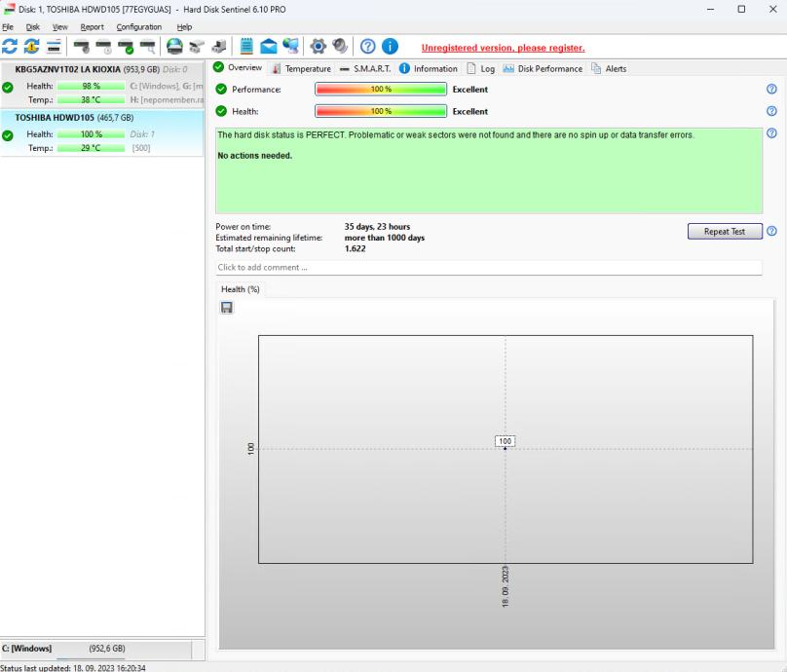Open the blue notepad report icon
787x672 pixels.
pos(246,46)
